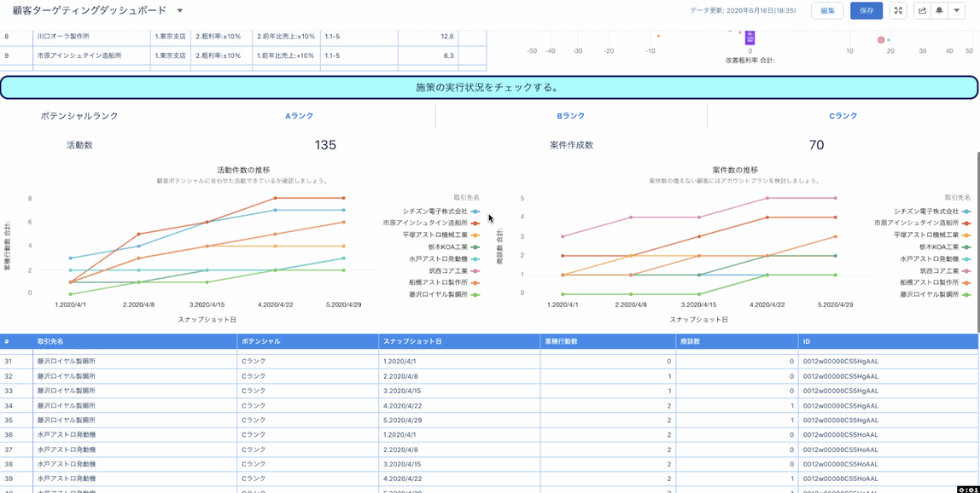Click 水戸アストロ発動機 legend in 活動件数の推移 chart
The width and height of the screenshot is (980, 493).
pos(445,258)
